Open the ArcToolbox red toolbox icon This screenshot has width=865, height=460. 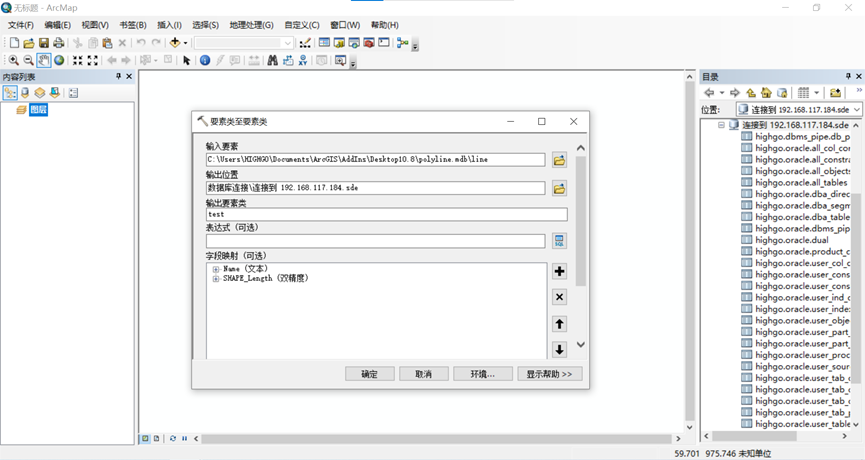coord(369,43)
